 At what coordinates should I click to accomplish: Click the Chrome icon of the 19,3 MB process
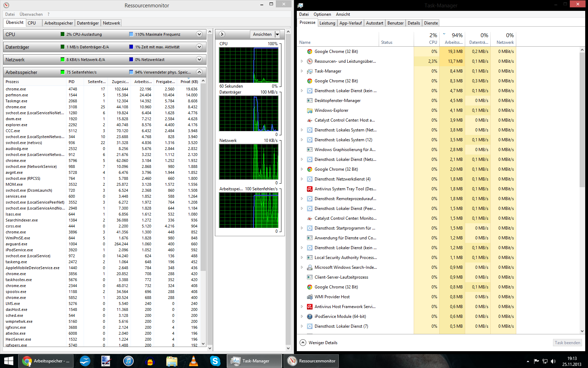tap(309, 52)
